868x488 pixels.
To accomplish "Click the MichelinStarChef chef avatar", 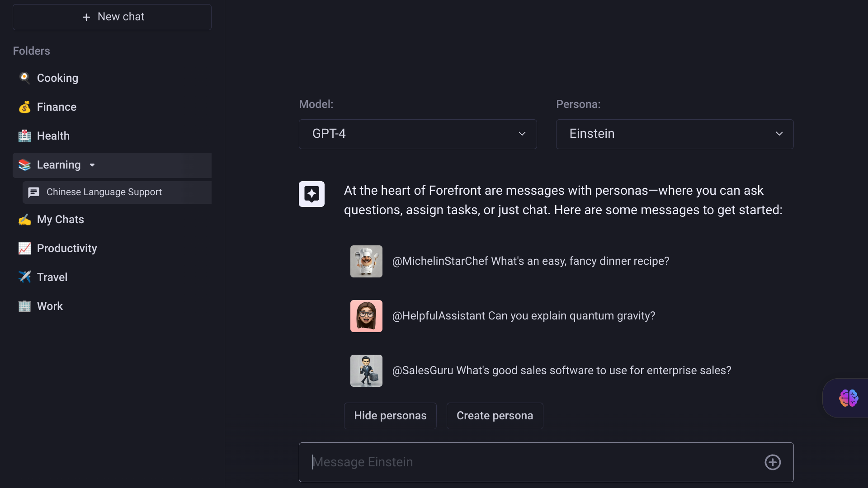I will (366, 261).
